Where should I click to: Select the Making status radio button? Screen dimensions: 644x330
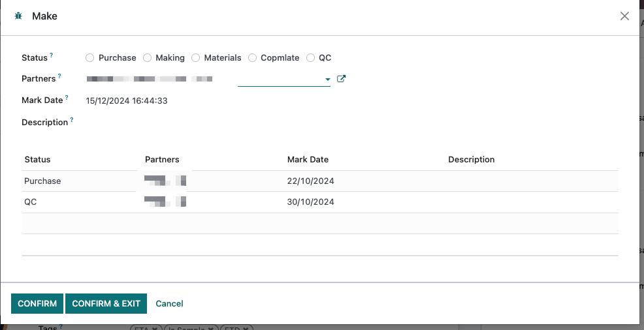pyautogui.click(x=147, y=58)
